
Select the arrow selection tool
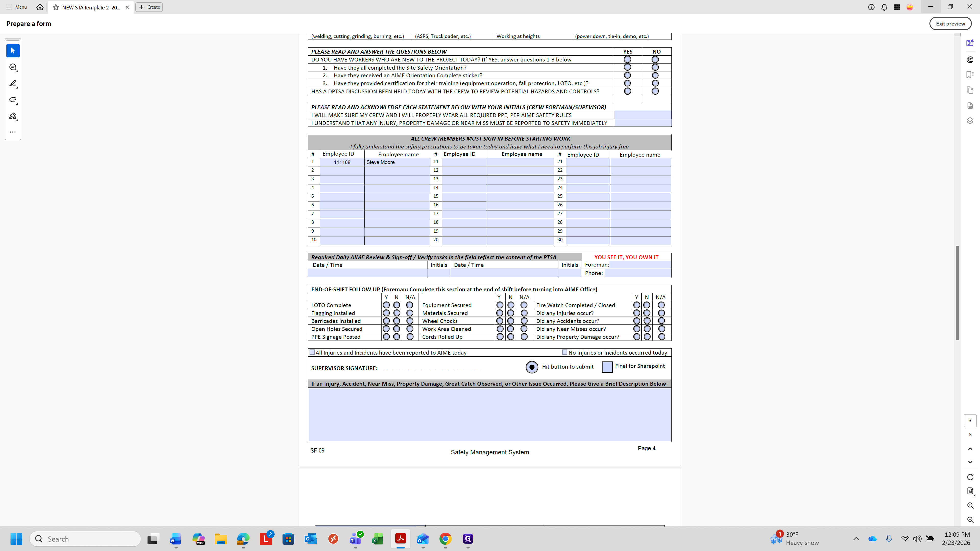tap(13, 51)
